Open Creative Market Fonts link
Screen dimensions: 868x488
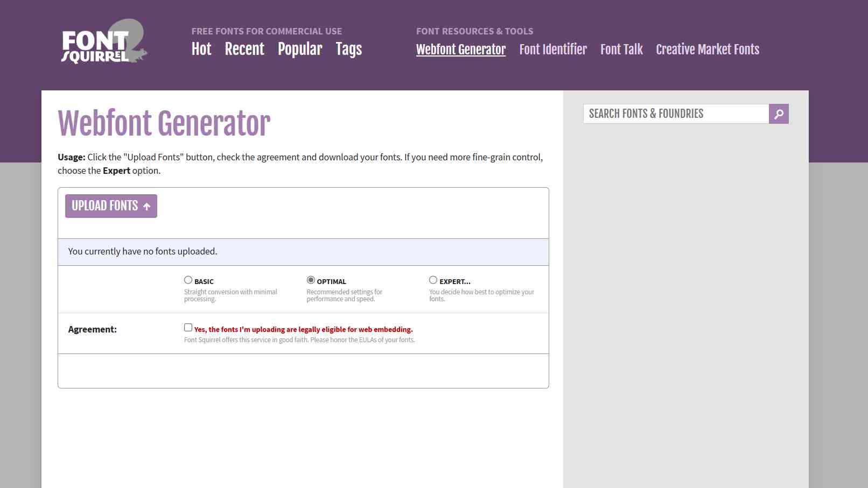pos(708,49)
